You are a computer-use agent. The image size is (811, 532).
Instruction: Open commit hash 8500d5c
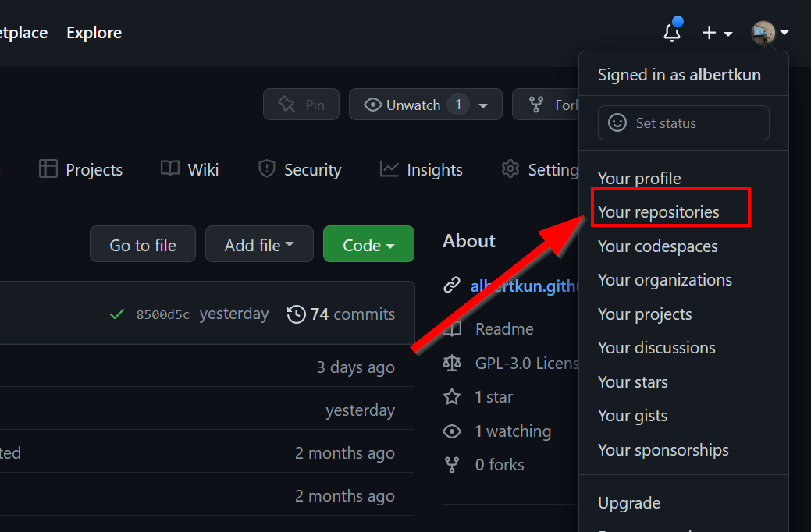point(162,314)
